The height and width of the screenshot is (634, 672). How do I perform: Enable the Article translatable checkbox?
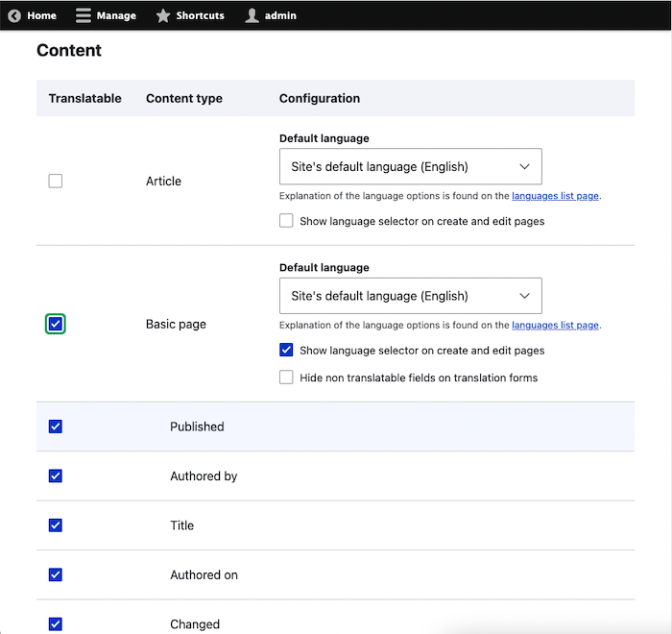[x=56, y=181]
